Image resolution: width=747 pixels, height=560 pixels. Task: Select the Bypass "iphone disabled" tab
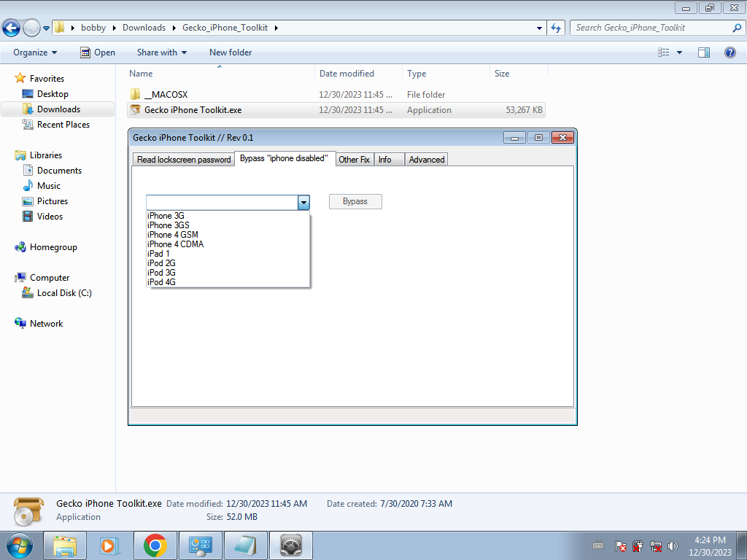coord(284,158)
